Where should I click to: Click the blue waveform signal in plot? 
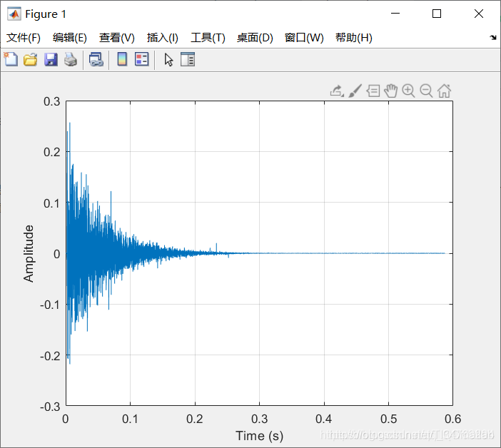point(96,253)
